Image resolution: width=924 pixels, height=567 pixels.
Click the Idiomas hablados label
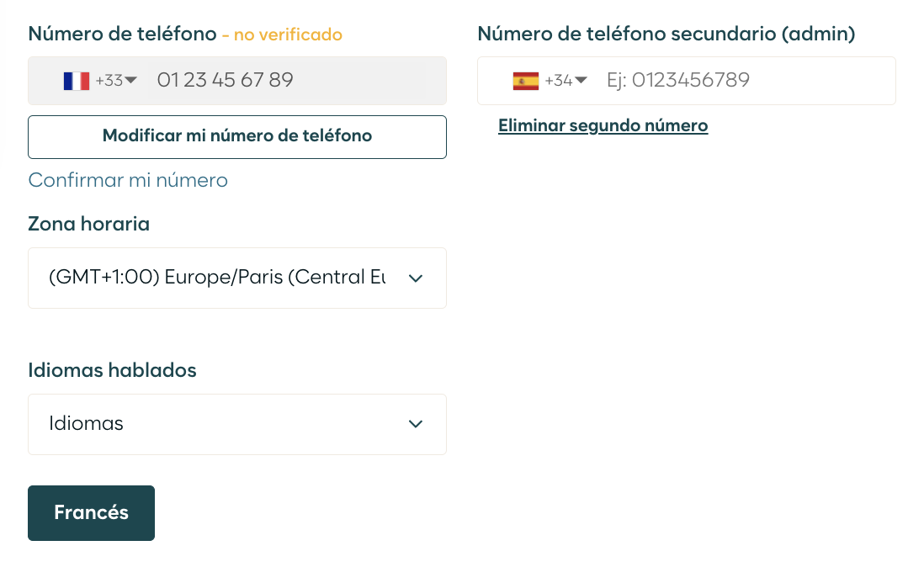click(112, 370)
